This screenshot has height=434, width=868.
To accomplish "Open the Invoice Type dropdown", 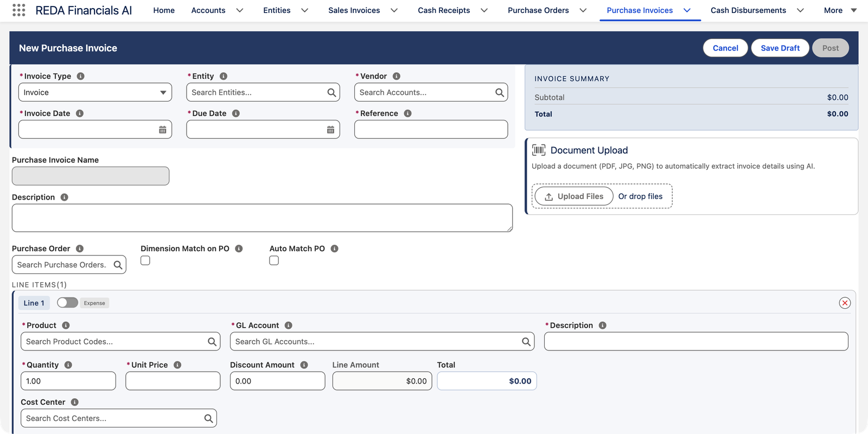I will click(x=95, y=92).
